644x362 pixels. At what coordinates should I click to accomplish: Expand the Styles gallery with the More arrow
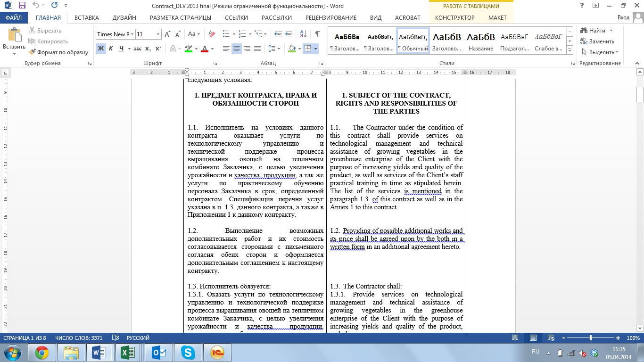tap(570, 50)
